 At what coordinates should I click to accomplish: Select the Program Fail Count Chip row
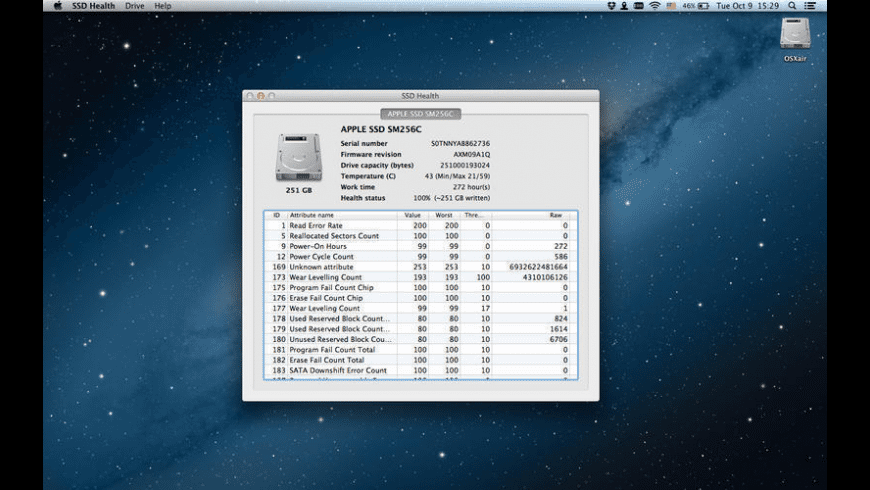click(x=421, y=288)
